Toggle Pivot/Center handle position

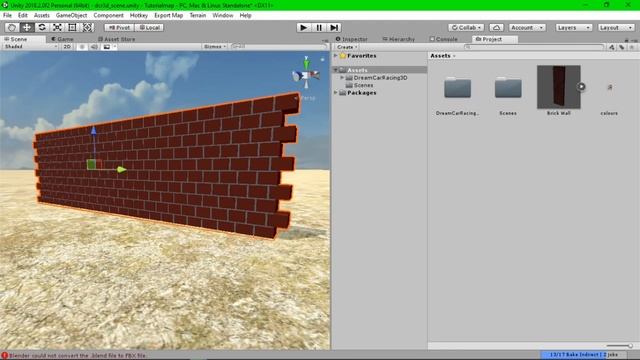pyautogui.click(x=119, y=27)
